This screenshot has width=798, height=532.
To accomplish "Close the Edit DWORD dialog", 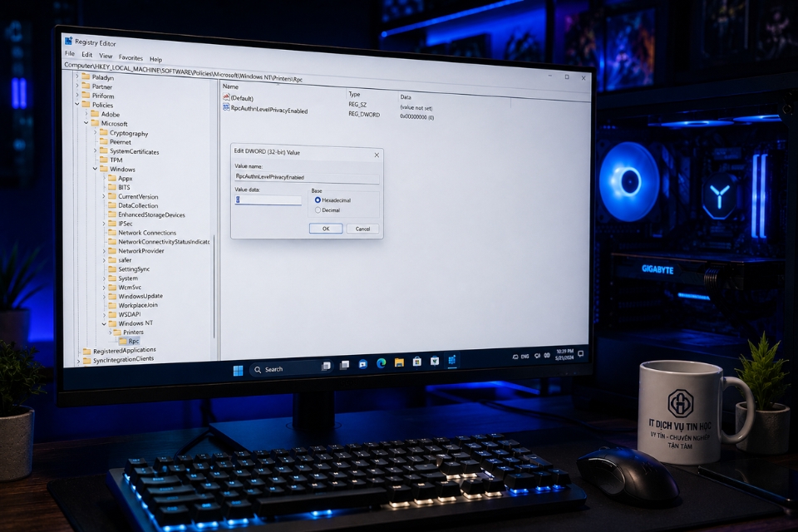I will [377, 155].
